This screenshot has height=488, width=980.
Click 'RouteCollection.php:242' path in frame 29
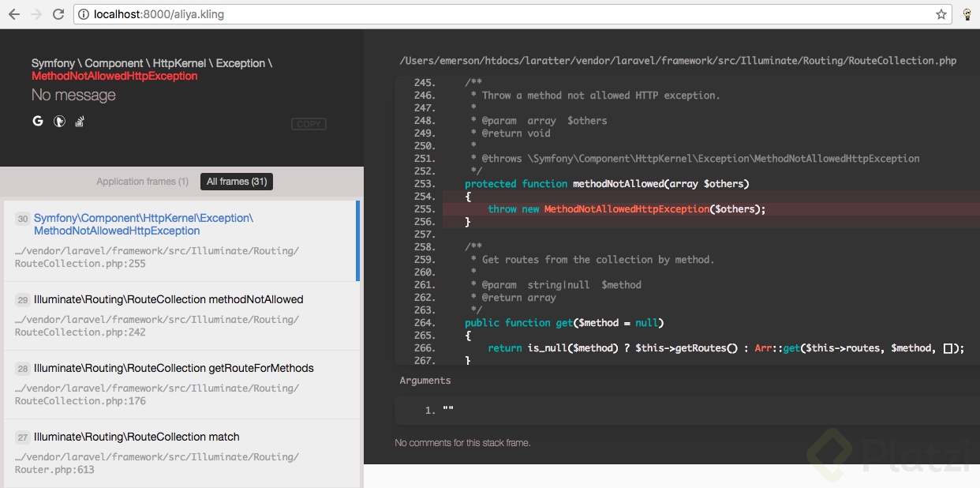coord(80,332)
